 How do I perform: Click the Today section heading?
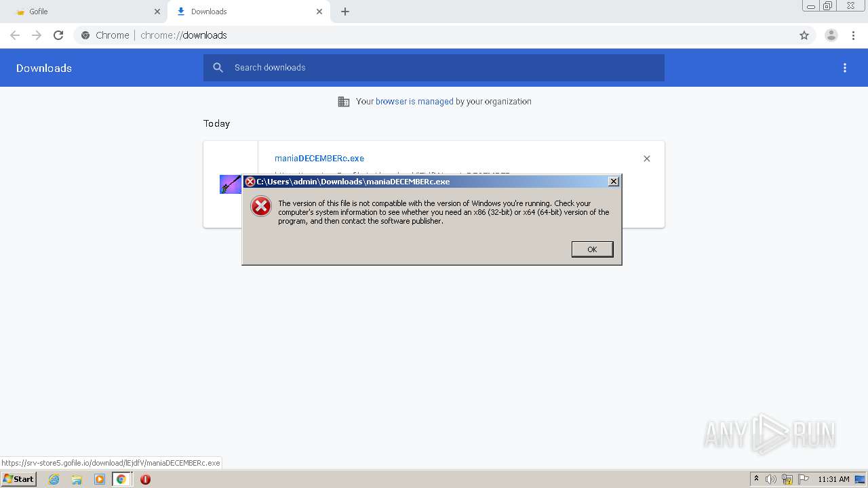(x=216, y=123)
